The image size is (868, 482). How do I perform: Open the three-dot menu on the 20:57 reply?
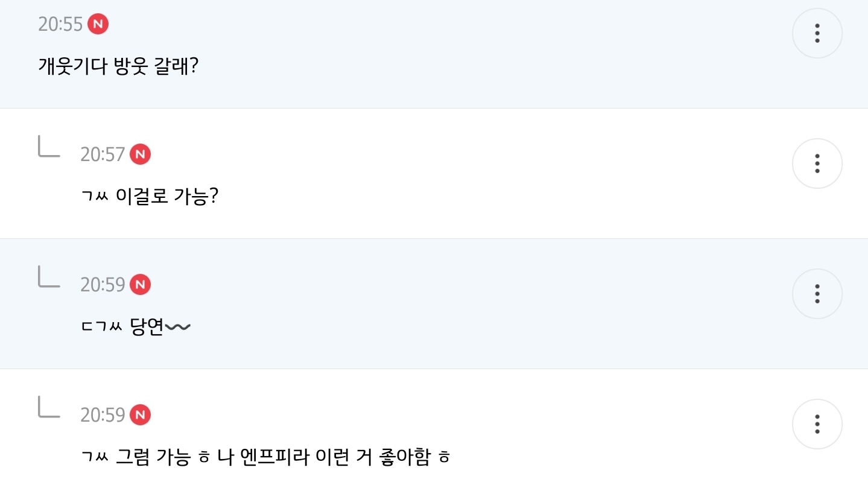[x=817, y=163]
